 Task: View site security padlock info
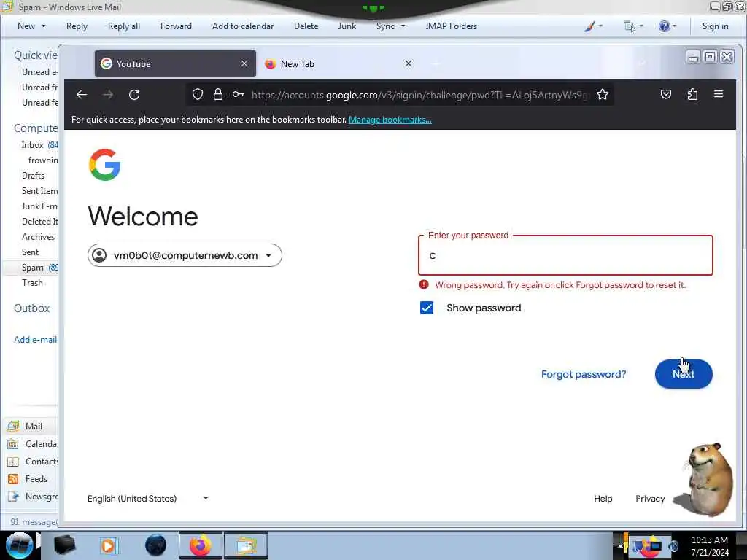(217, 95)
